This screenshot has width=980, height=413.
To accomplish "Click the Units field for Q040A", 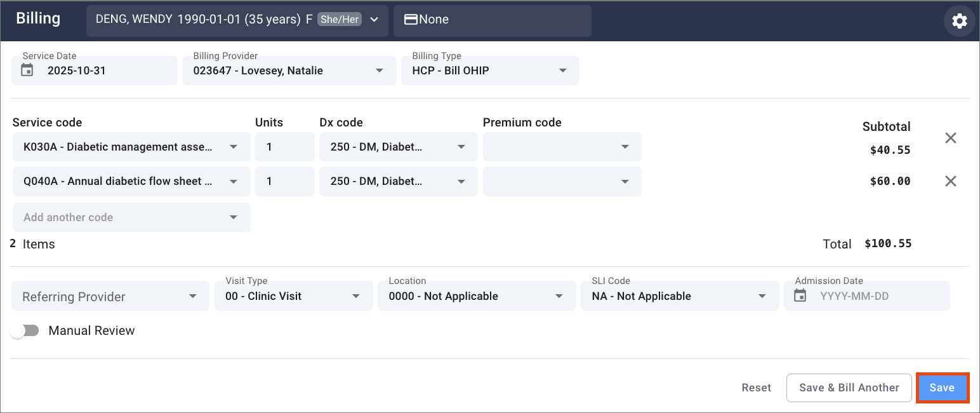I will click(x=284, y=181).
